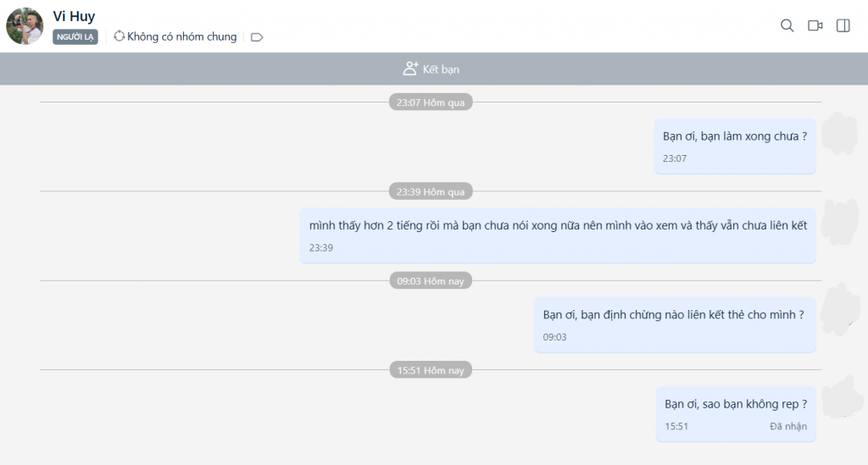Click the add-person icon beside Kết bạn
Viewport: 868px width, 465px height.
tap(410, 69)
